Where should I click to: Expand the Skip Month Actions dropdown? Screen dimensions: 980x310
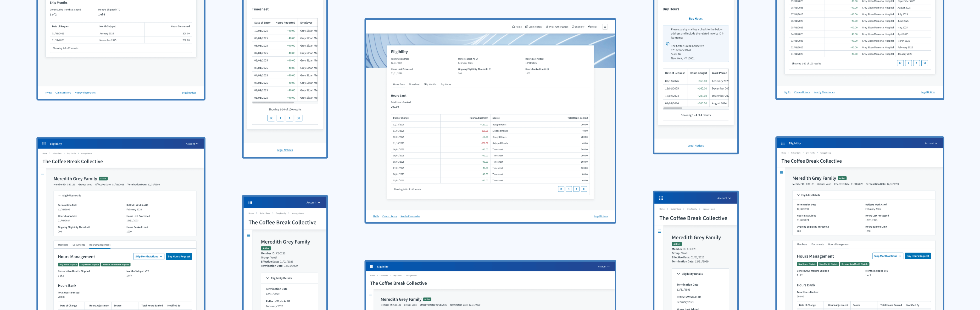pyautogui.click(x=148, y=257)
